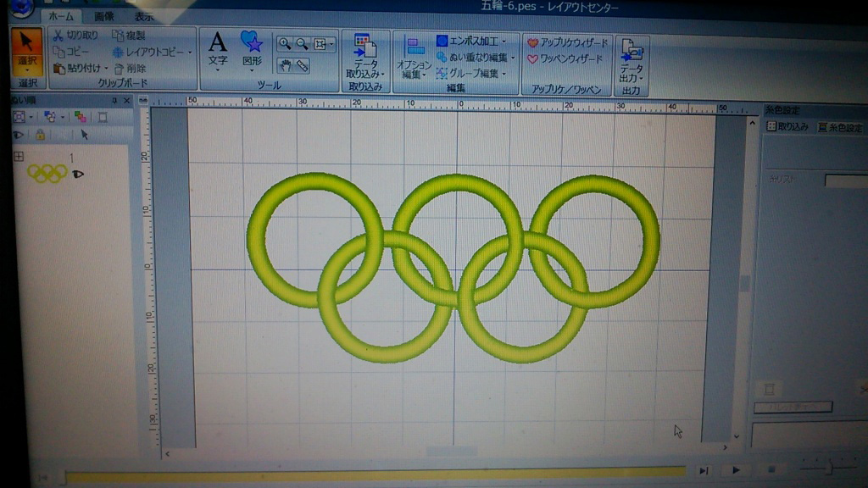868x488 pixels.
Task: Click the skip-to-end simulator button
Action: coord(703,470)
